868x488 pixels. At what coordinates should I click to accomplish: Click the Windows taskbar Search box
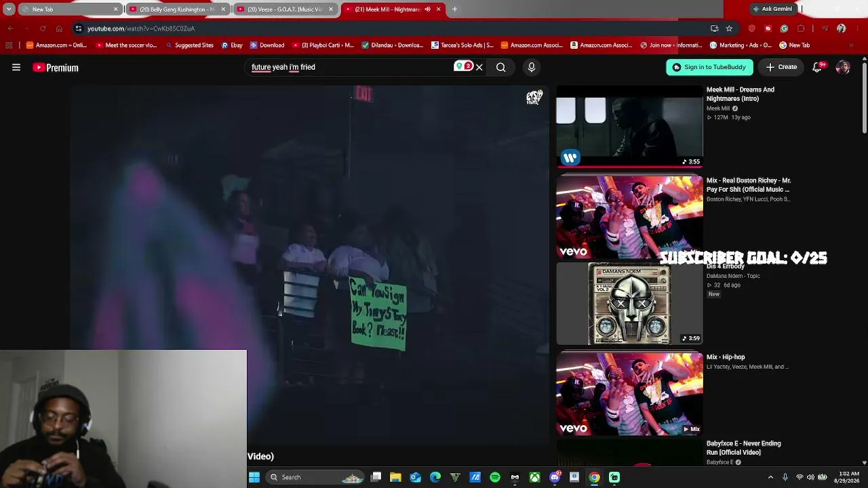[315, 477]
